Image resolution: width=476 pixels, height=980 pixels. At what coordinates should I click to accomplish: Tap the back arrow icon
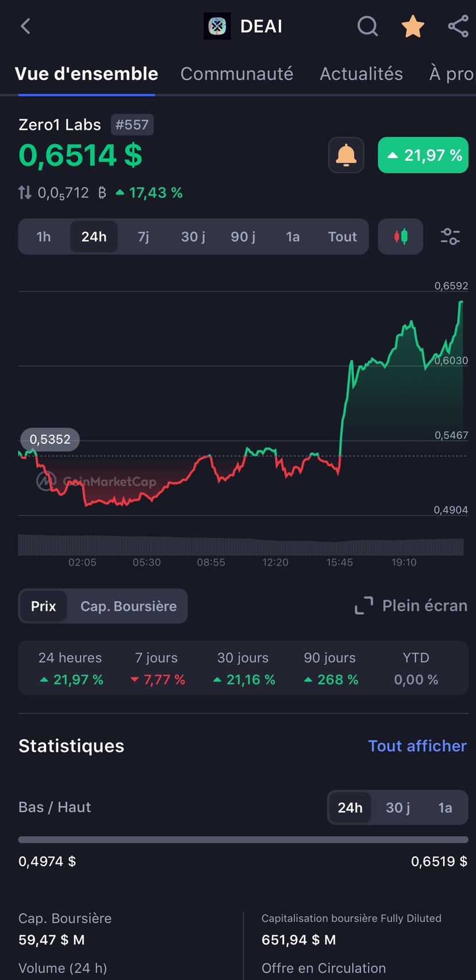click(26, 26)
